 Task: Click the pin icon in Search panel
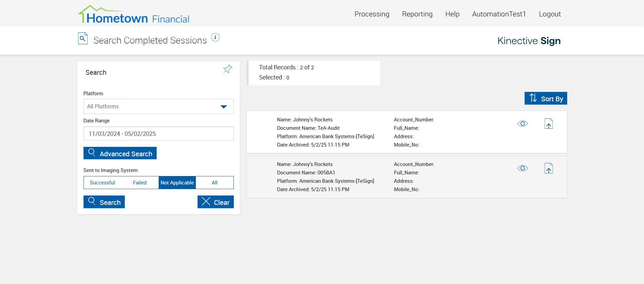click(227, 69)
